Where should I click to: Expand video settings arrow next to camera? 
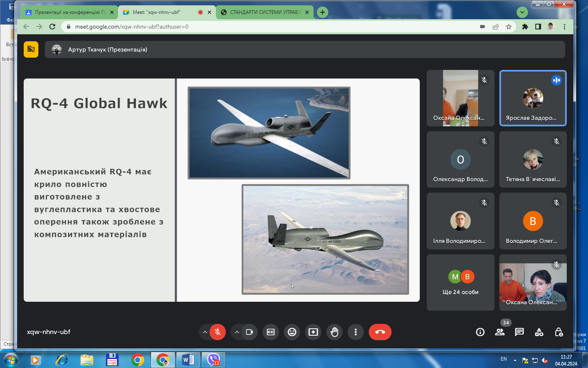(237, 332)
